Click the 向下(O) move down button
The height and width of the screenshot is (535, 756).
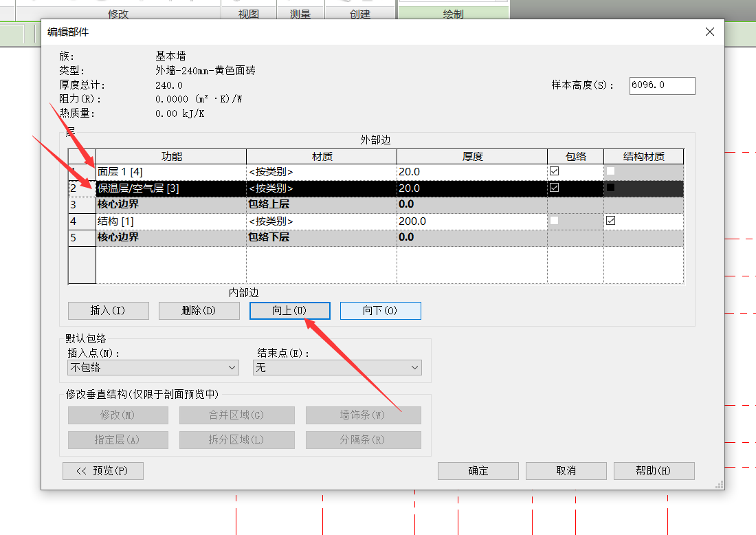(x=380, y=311)
